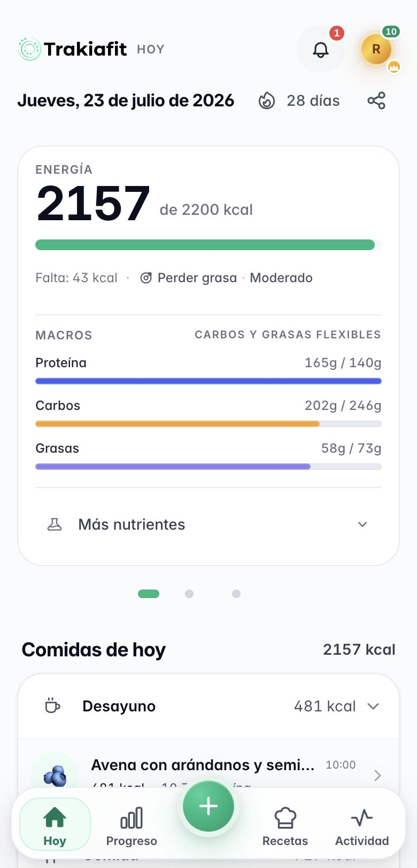This screenshot has width=417, height=868.
Task: Open the Actividad tab
Action: click(x=362, y=826)
